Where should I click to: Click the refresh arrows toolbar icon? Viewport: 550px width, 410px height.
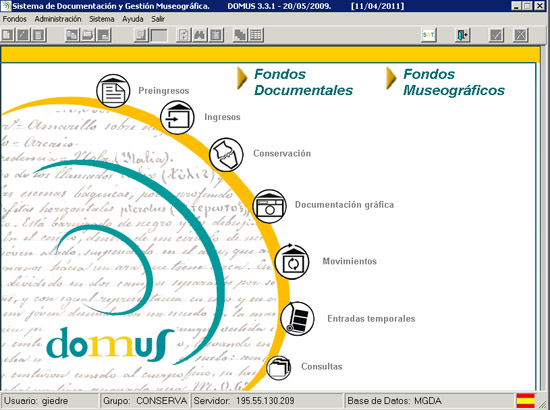tap(184, 35)
